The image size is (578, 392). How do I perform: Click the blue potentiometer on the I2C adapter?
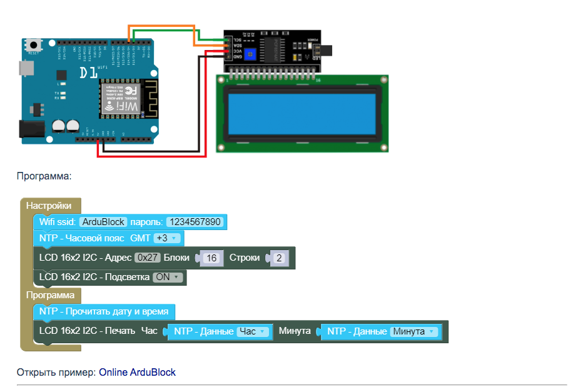tap(250, 54)
